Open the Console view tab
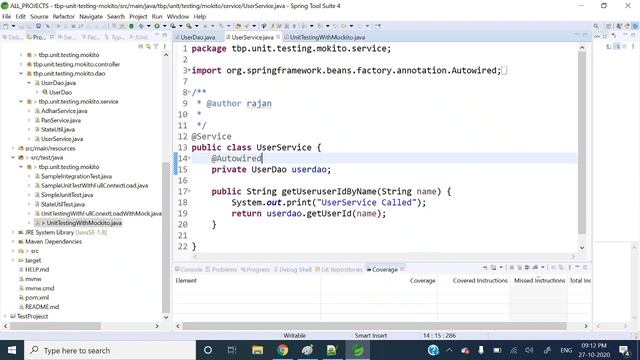This screenshot has width=640, height=360. 189,269
